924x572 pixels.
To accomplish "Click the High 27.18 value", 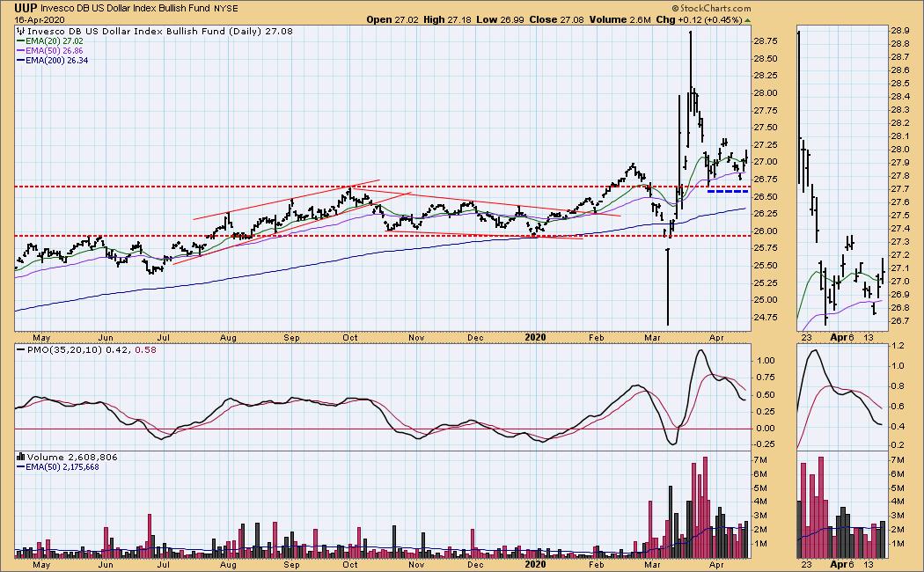I will tap(447, 19).
